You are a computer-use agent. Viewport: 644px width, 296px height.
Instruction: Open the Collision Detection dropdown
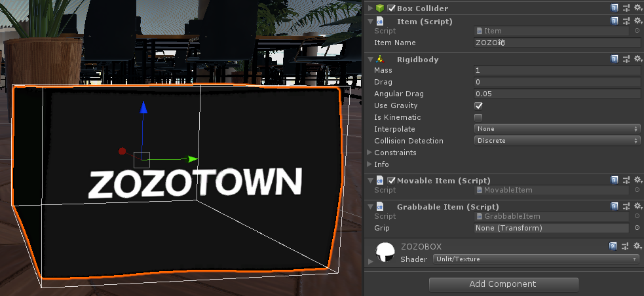[558, 140]
